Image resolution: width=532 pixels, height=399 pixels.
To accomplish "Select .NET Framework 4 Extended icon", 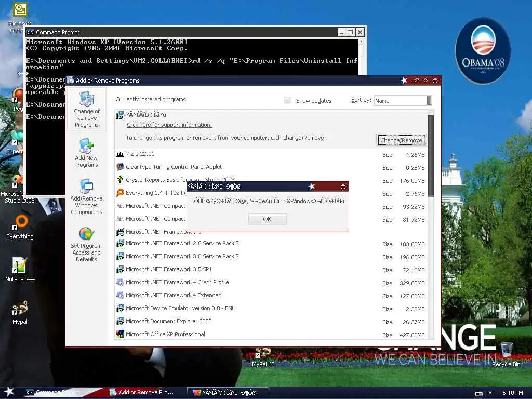I will click(x=120, y=295).
